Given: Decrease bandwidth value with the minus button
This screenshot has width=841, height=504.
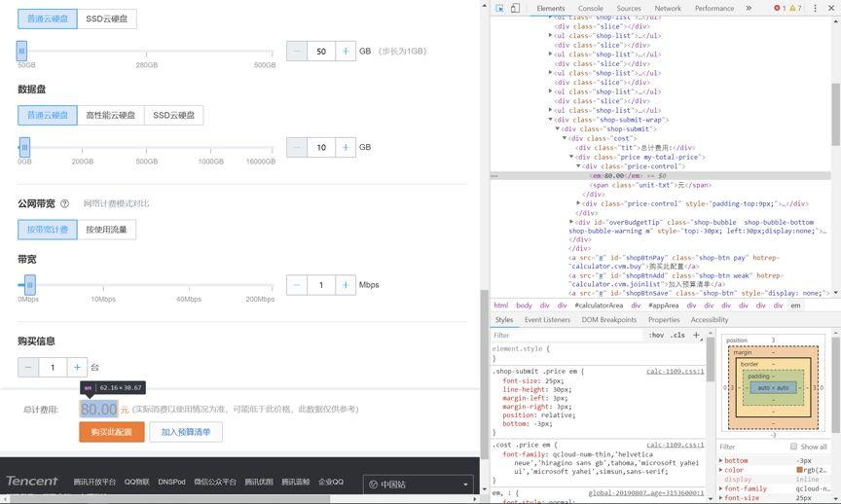Looking at the screenshot, I should pyautogui.click(x=297, y=285).
